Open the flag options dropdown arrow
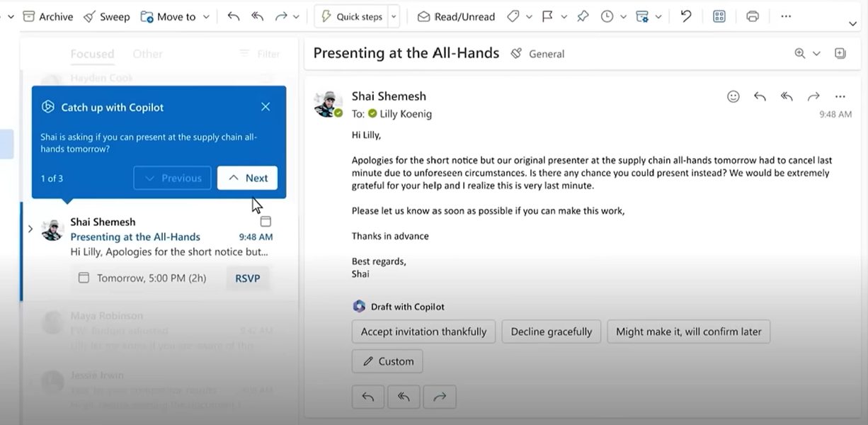Screen dimensions: 868x425 [564, 16]
